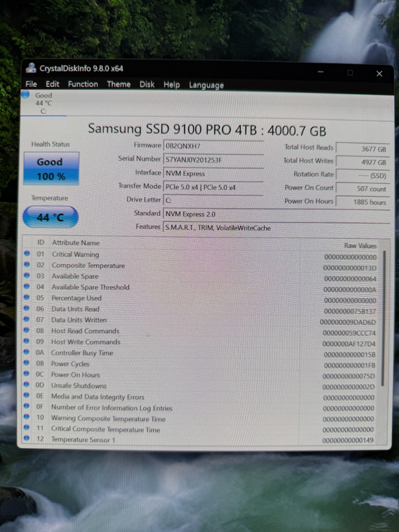Click raw value 0000000075B137
Image resolution: width=399 pixels, height=532 pixels.
350,311
